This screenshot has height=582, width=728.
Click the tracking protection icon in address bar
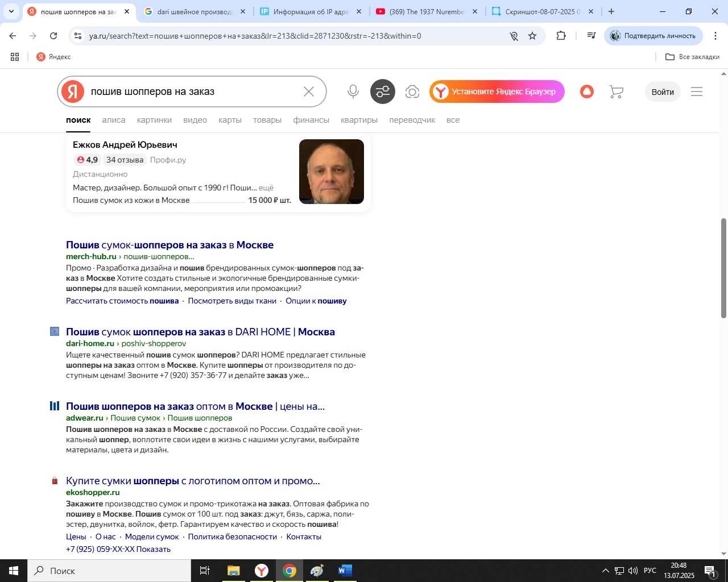(x=514, y=36)
